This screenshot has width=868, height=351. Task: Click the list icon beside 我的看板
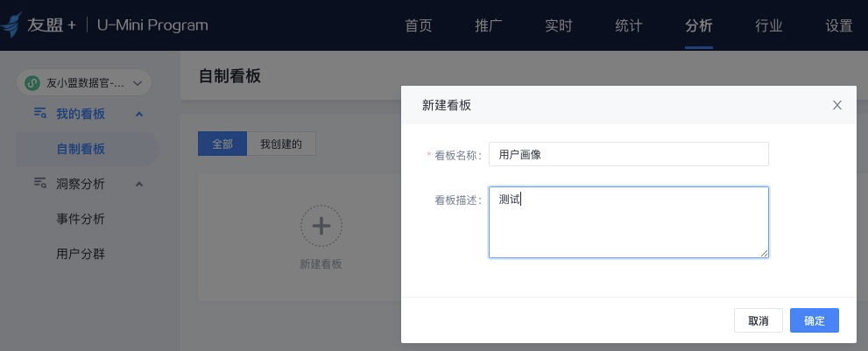coord(40,114)
